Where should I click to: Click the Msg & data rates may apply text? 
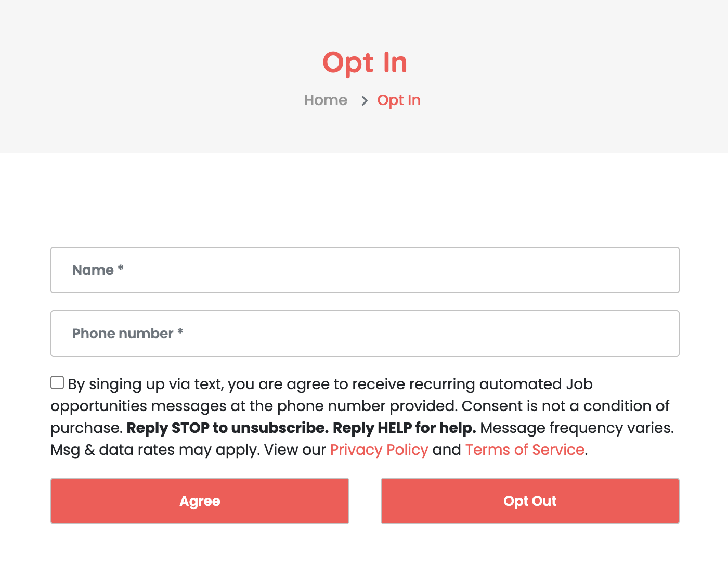155,450
